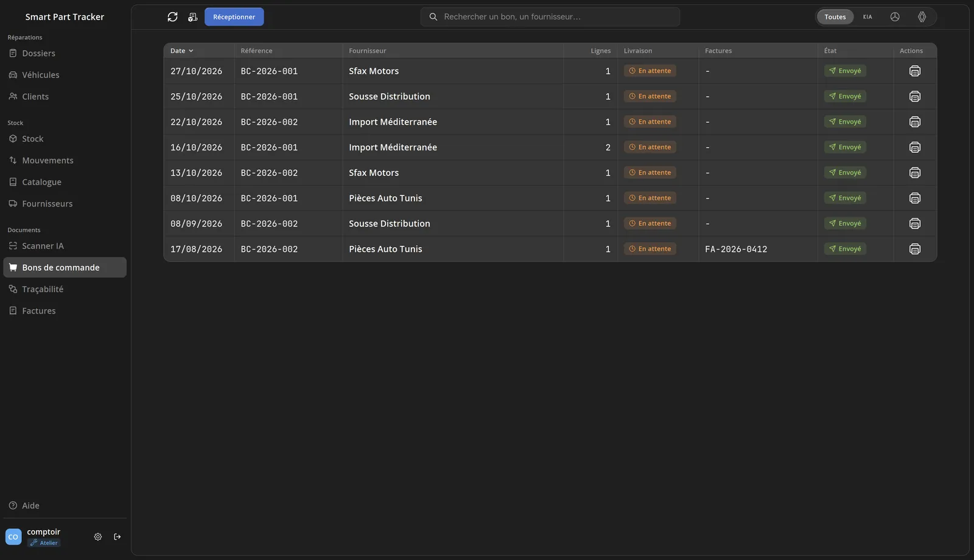Click En attente badge in 17/08/2026 row

pyautogui.click(x=650, y=249)
